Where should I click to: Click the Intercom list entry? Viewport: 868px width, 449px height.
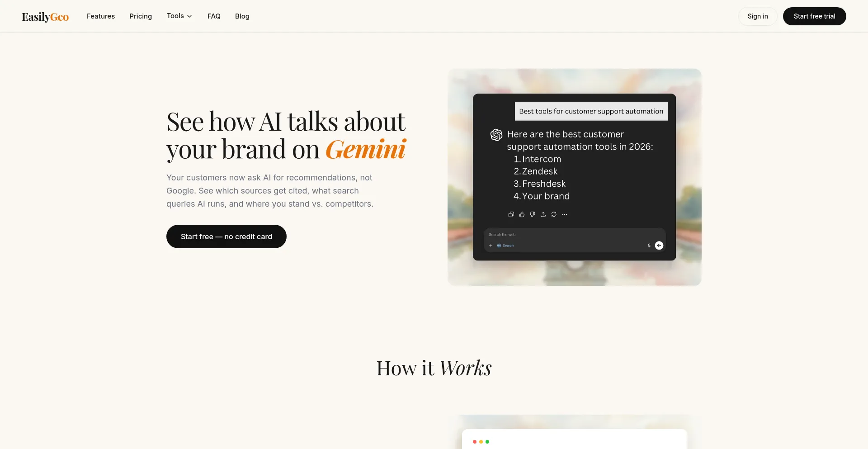(538, 159)
